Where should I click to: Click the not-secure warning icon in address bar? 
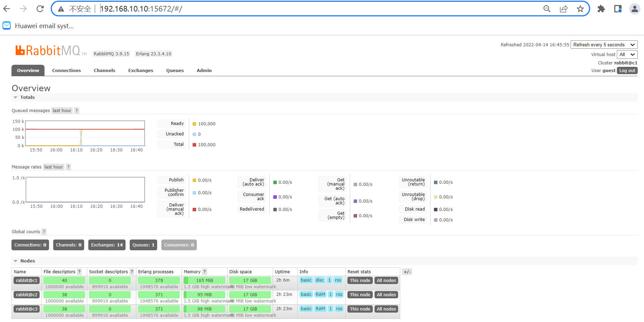(61, 9)
